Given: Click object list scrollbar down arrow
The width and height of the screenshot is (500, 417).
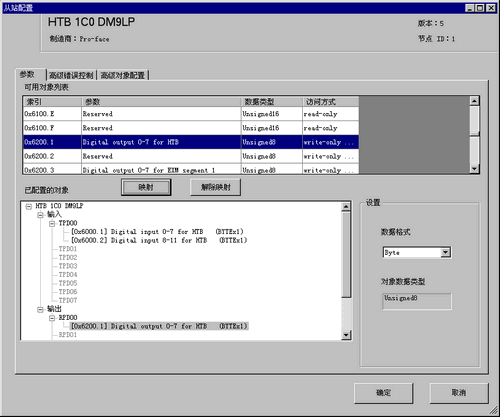Looking at the screenshot, I should coord(474,169).
